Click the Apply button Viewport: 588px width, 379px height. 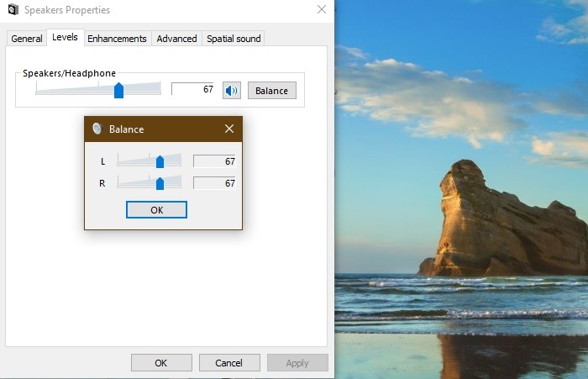click(297, 363)
